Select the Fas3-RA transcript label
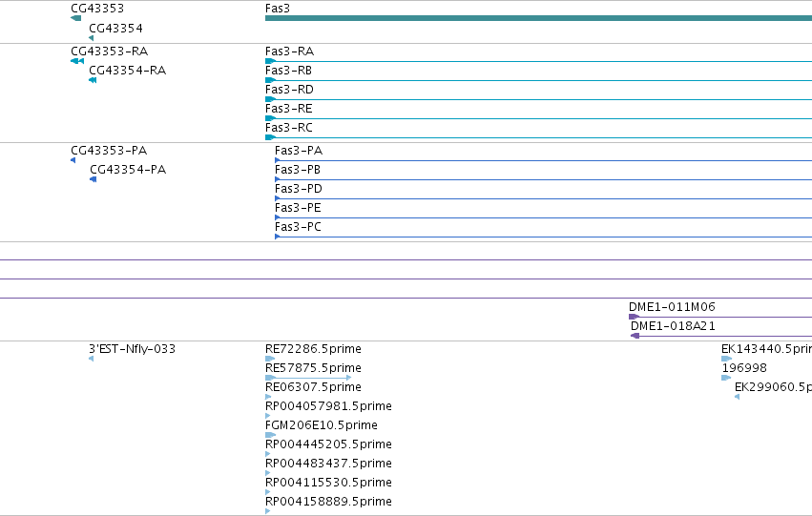The image size is (812, 516). [x=289, y=52]
